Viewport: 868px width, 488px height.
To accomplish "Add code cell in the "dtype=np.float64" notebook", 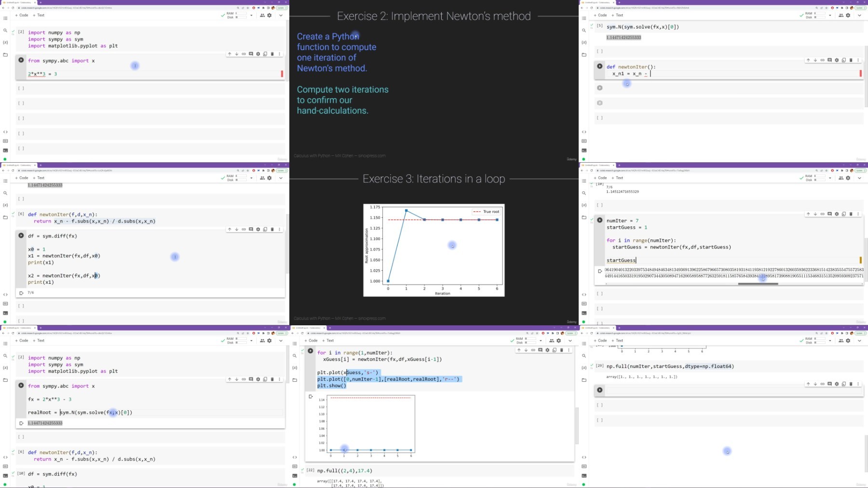I will click(x=600, y=341).
